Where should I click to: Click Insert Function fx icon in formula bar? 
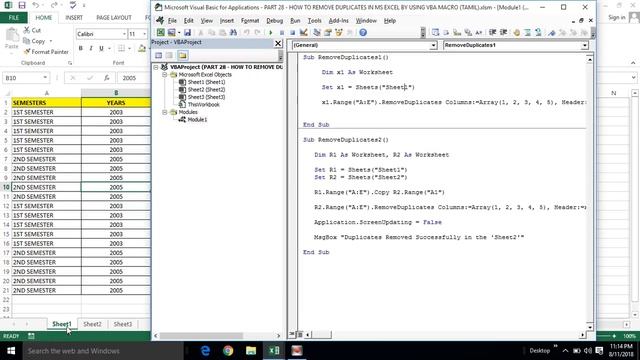pyautogui.click(x=107, y=78)
